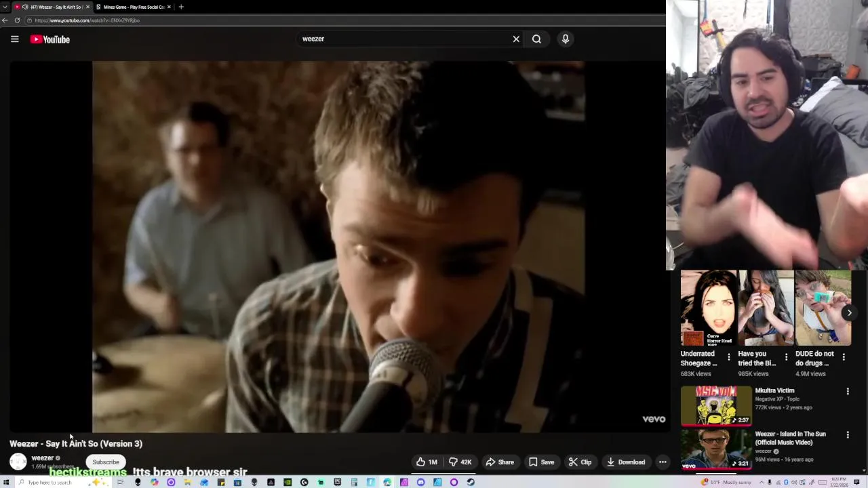This screenshot has width=868, height=488.
Task: Expand the system tray hidden icons
Action: pyautogui.click(x=762, y=482)
